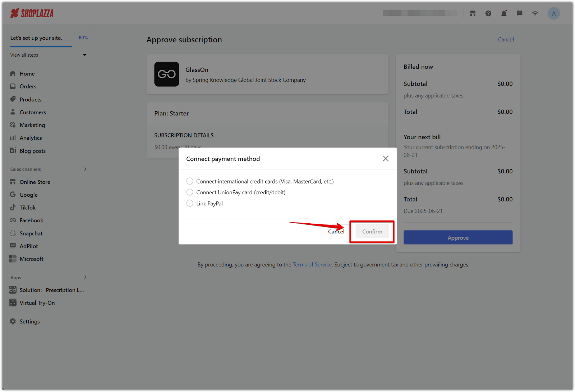Image resolution: width=575 pixels, height=392 pixels.
Task: Click the Virtual Try-On app icon
Action: pos(13,303)
